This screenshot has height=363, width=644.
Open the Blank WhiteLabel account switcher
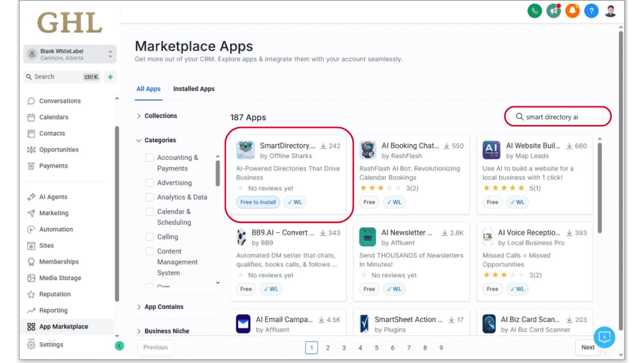[70, 54]
